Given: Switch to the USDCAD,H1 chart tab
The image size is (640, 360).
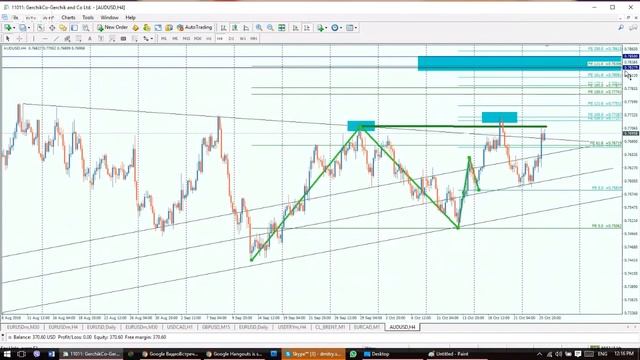Looking at the screenshot, I should [180, 327].
